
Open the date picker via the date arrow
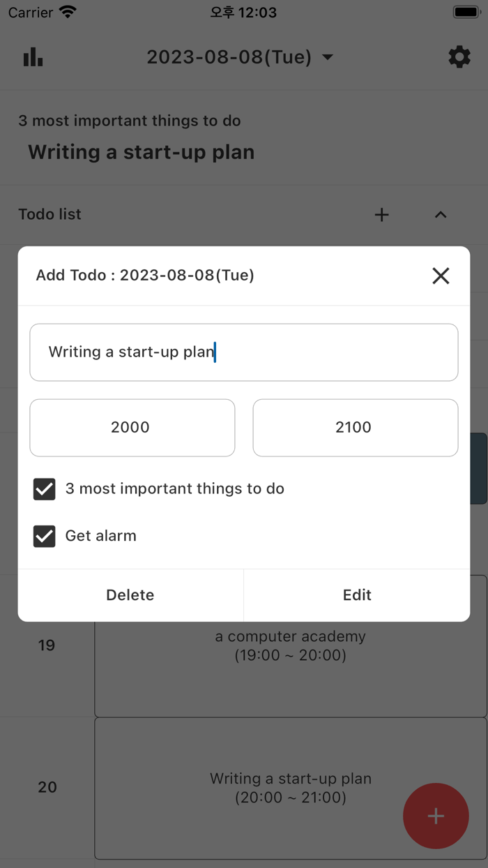coord(328,58)
